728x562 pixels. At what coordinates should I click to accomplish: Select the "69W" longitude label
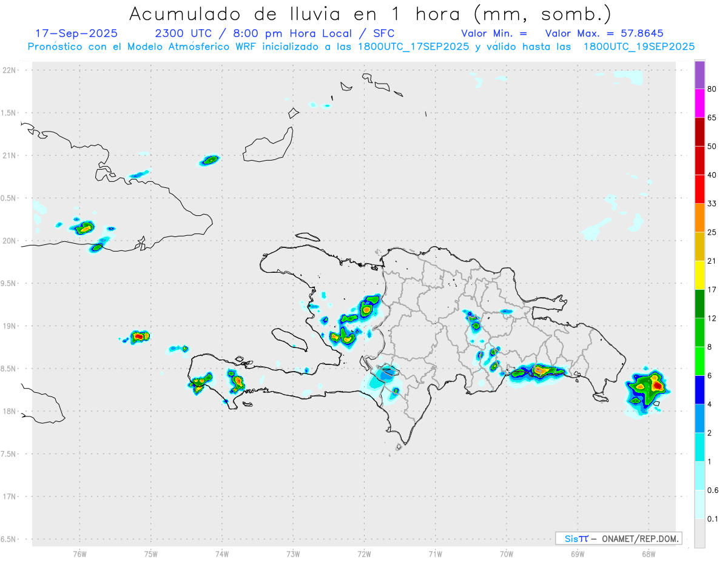[577, 554]
